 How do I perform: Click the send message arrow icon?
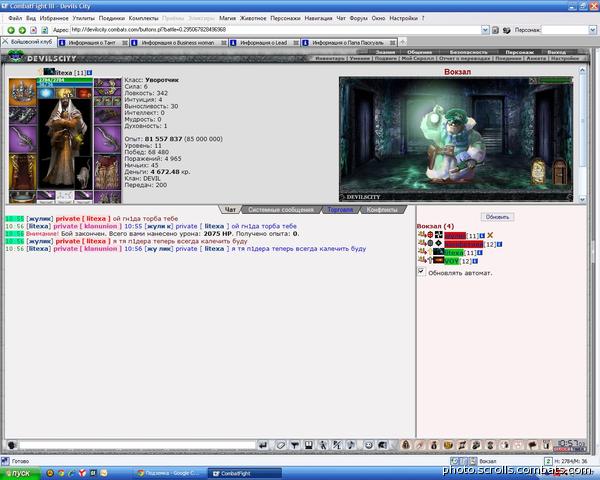click(x=263, y=445)
